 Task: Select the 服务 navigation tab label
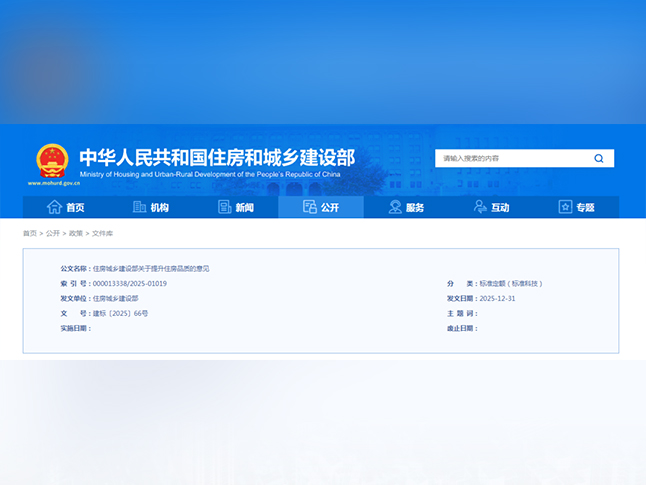click(x=415, y=208)
